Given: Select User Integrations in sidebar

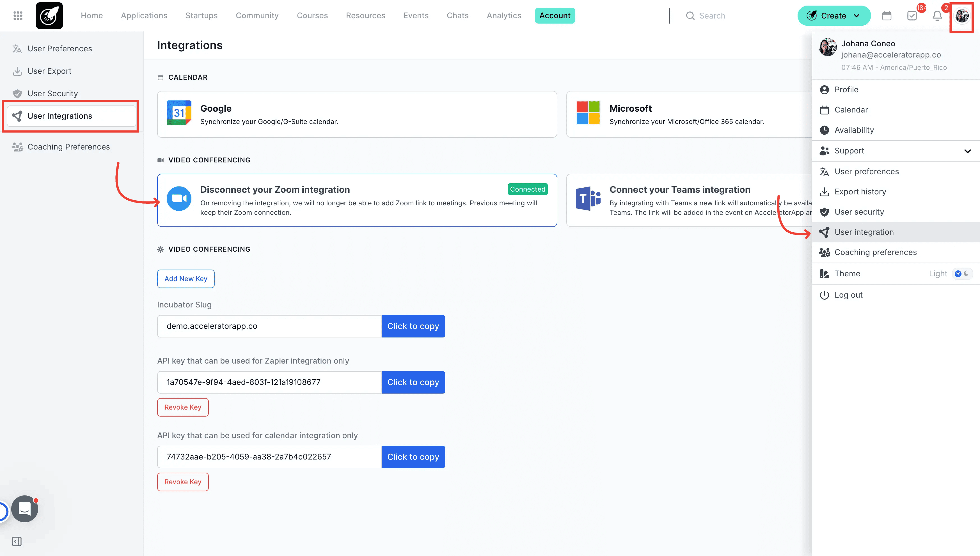Looking at the screenshot, I should (71, 116).
